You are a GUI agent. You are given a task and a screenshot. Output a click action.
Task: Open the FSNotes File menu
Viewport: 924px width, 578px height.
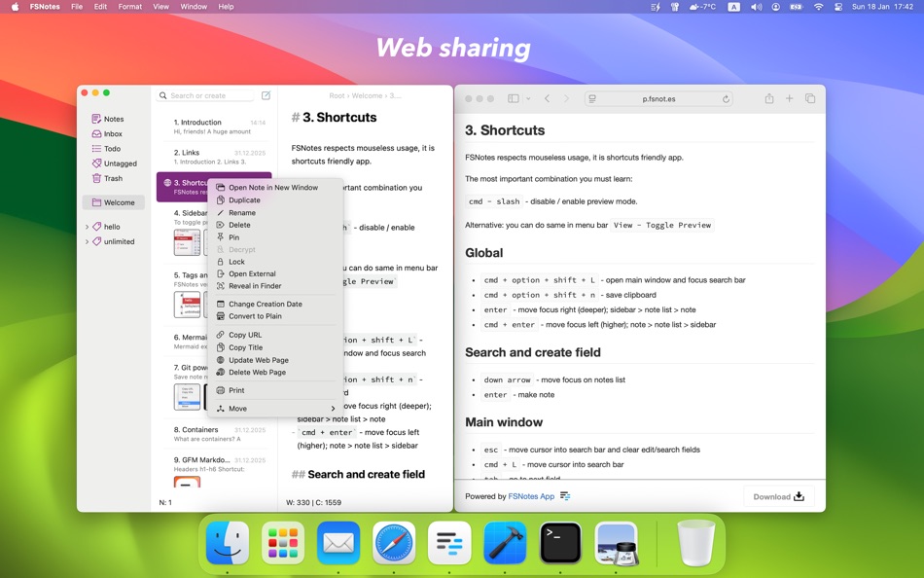point(76,6)
